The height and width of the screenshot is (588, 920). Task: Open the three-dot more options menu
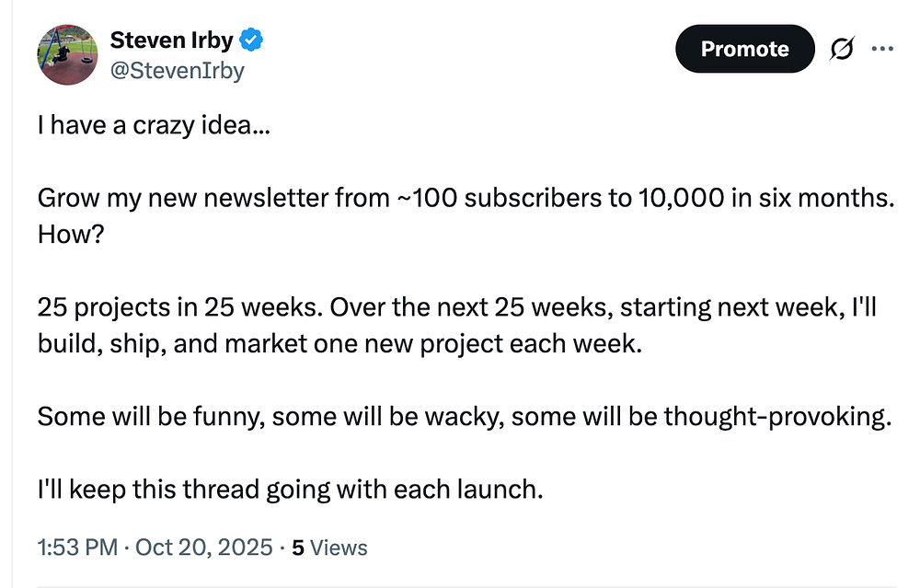tap(881, 50)
